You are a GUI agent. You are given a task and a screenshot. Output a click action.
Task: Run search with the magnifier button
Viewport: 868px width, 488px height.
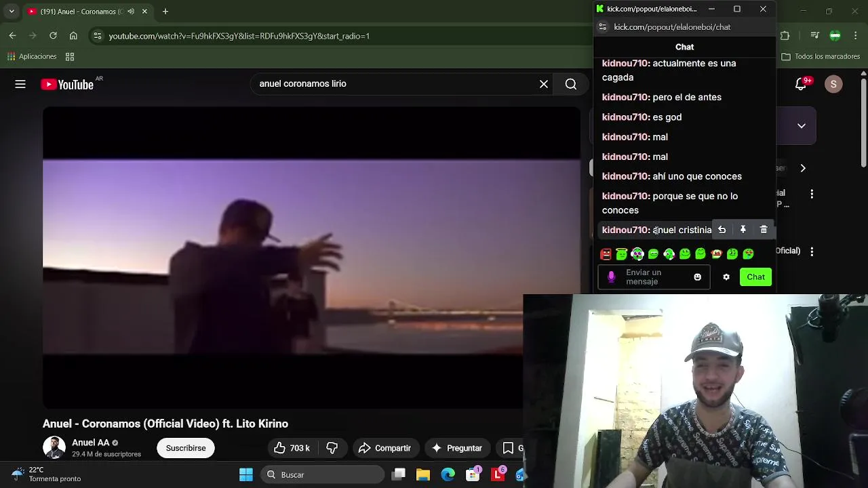(571, 84)
